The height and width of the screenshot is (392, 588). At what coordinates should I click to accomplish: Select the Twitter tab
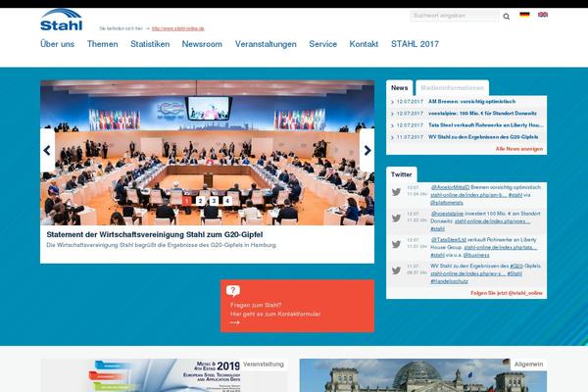pos(401,174)
